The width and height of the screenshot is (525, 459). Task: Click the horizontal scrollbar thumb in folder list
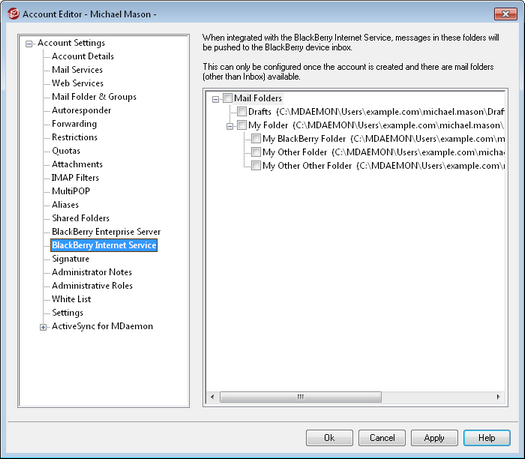(x=301, y=397)
